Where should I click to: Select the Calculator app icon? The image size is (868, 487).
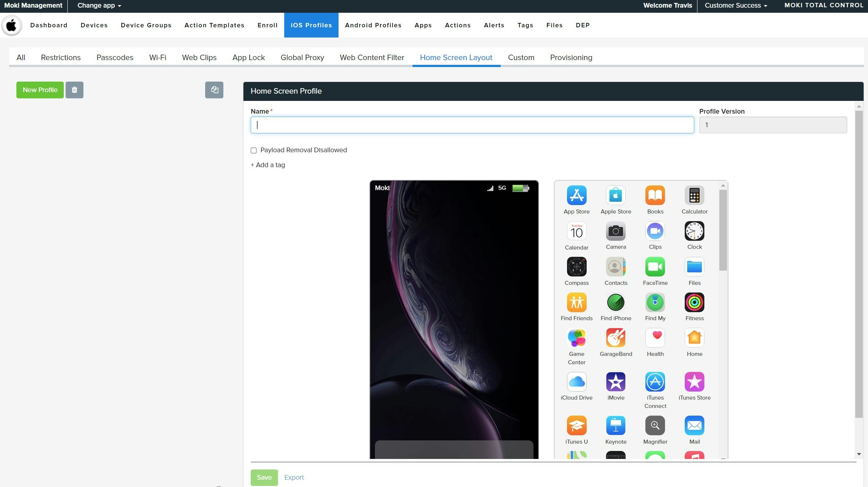(x=694, y=196)
